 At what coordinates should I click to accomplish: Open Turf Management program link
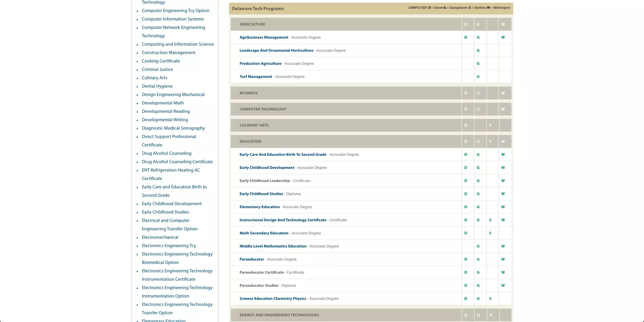(256, 77)
